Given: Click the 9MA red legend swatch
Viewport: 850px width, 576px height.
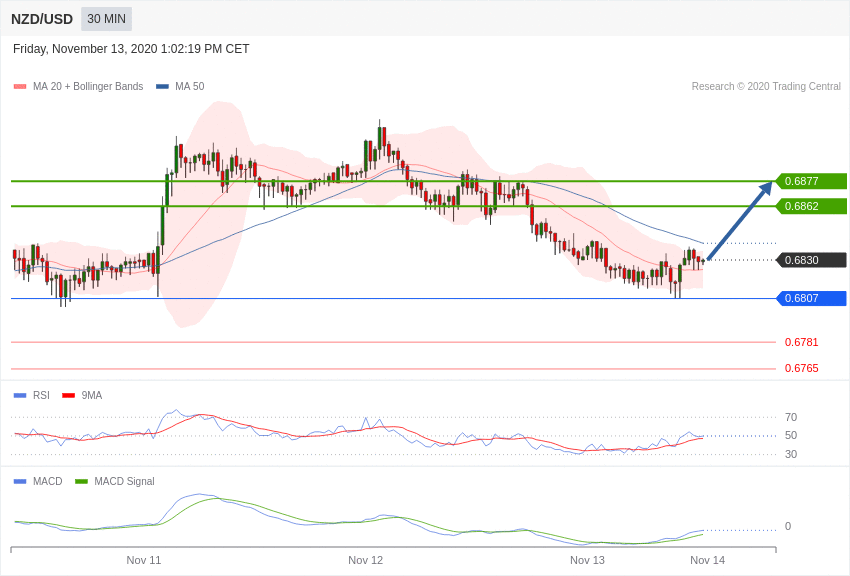Looking at the screenshot, I should coord(69,396).
